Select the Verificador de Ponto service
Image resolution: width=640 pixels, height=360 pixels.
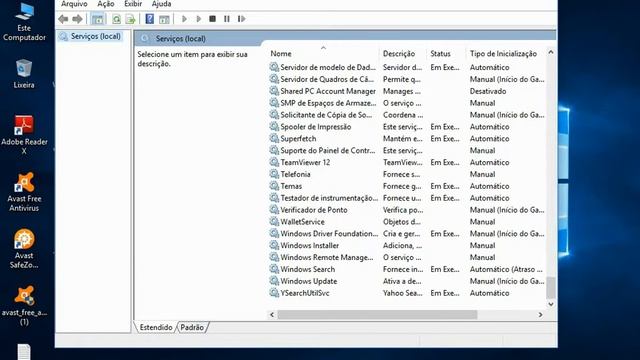tap(313, 210)
